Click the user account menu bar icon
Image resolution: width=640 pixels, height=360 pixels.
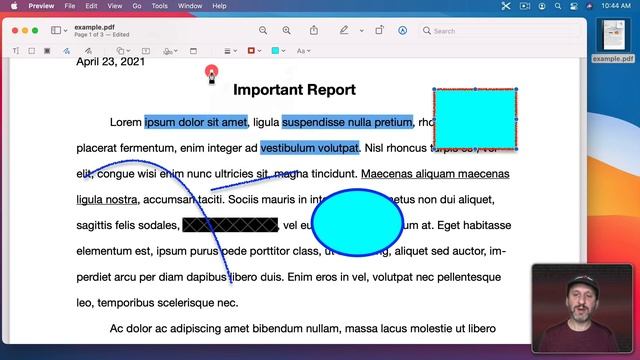pyautogui.click(x=542, y=6)
